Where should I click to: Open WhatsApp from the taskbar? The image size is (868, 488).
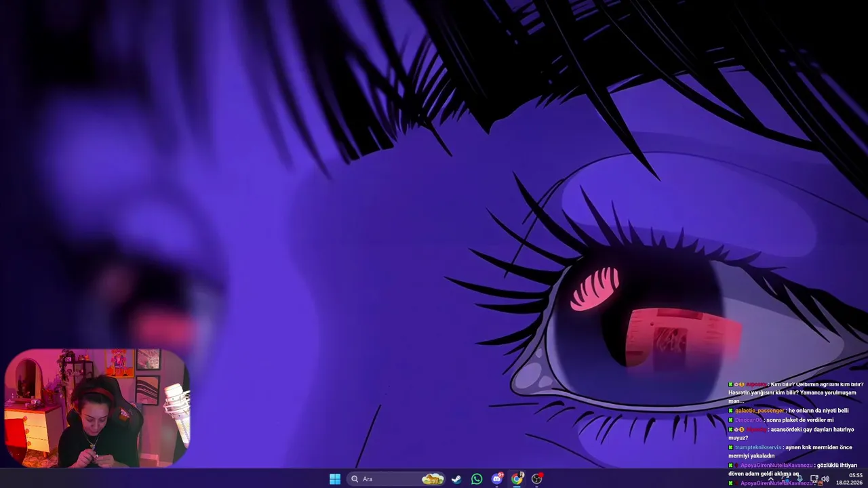point(477,479)
